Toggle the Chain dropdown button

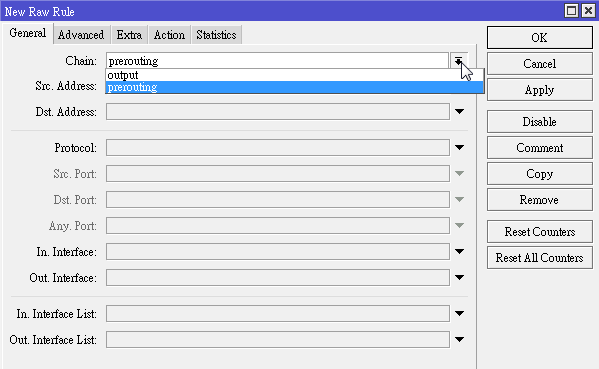[x=459, y=61]
